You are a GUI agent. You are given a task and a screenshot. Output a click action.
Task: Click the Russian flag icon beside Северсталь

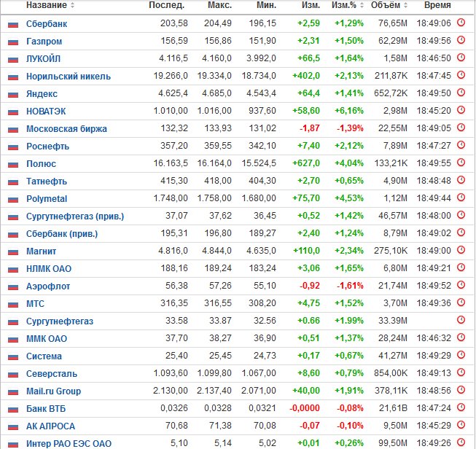[x=13, y=375]
